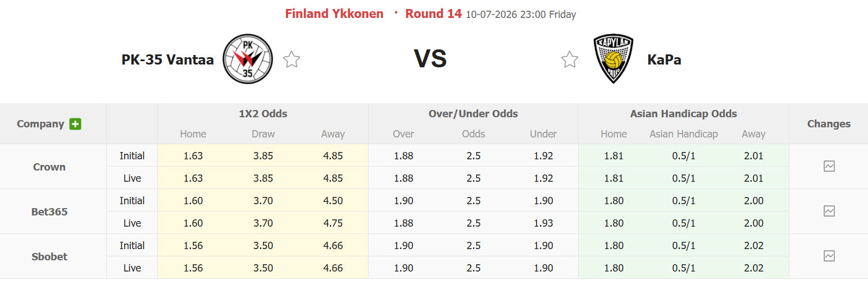
Task: Add company with green plus icon
Action: pos(75,124)
